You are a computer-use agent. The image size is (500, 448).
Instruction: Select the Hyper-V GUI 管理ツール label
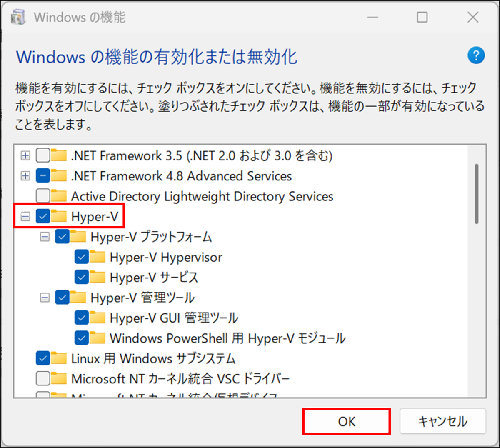click(x=174, y=318)
